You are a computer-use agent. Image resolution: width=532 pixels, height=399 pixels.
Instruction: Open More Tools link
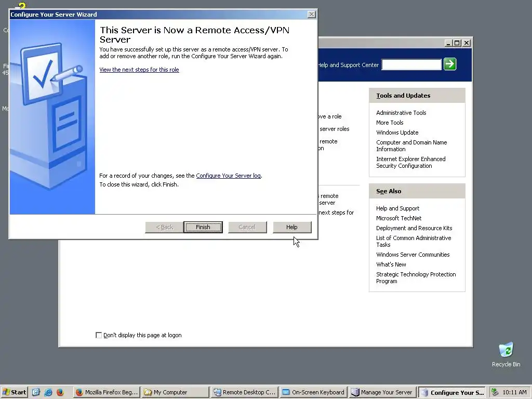pos(390,123)
